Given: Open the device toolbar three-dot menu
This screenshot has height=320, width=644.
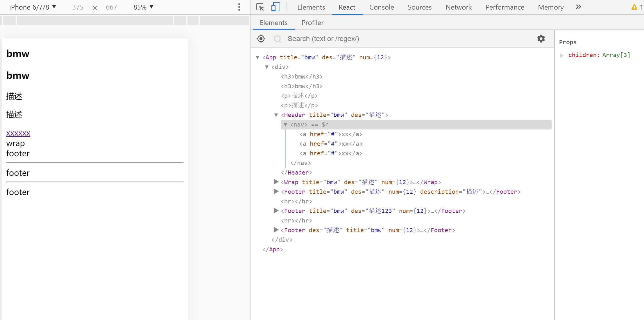Looking at the screenshot, I should [239, 7].
